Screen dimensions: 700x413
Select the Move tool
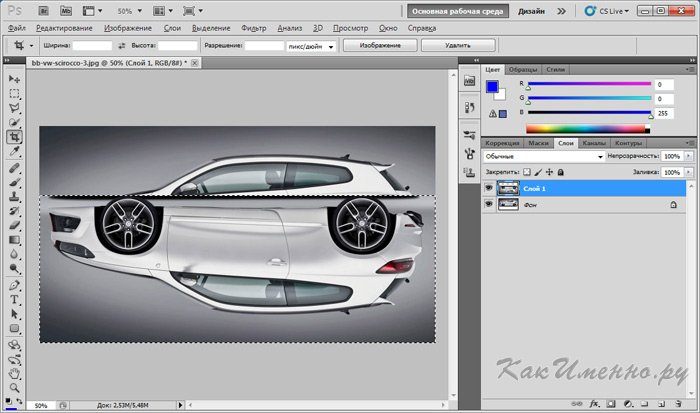coord(14,79)
